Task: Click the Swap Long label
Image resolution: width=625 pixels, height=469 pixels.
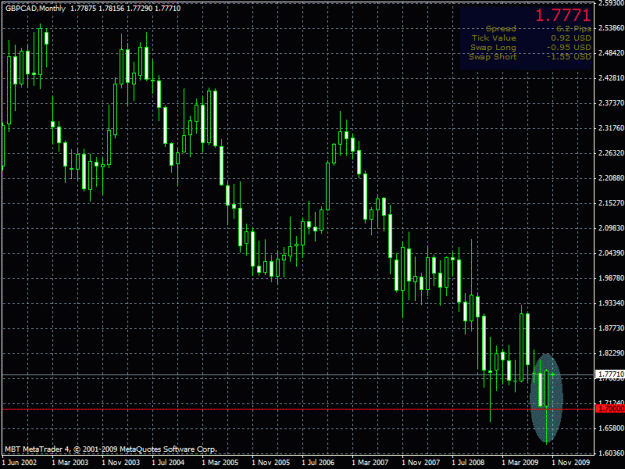Action: [x=493, y=47]
